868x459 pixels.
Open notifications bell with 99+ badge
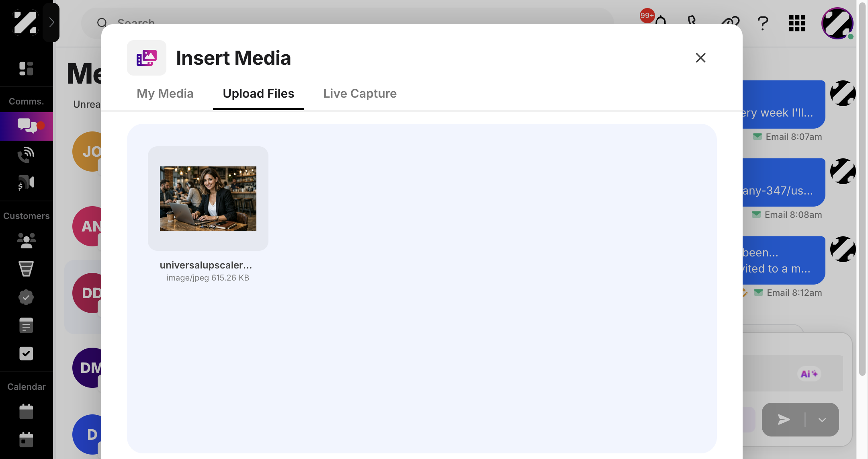click(660, 22)
